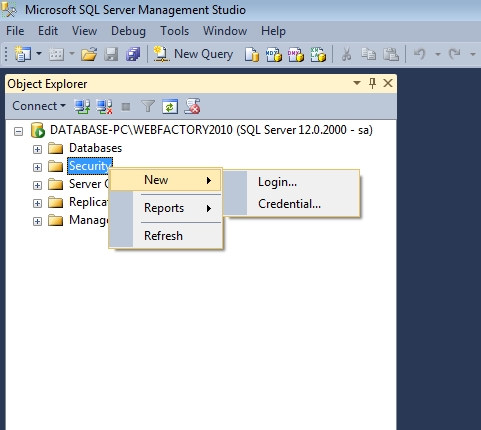
Task: Toggle the Object Explorer auto-hide pin
Action: [372, 83]
